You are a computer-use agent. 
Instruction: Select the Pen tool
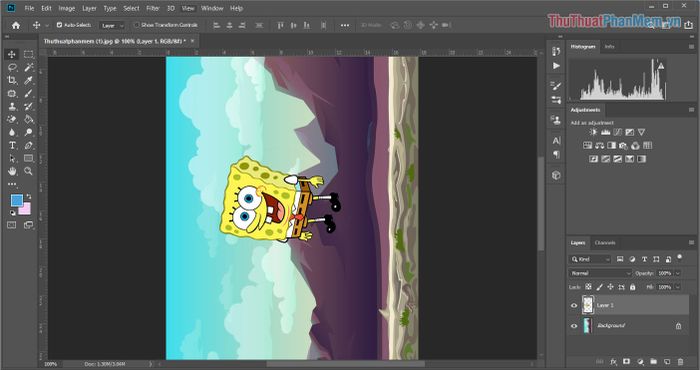pos(29,145)
